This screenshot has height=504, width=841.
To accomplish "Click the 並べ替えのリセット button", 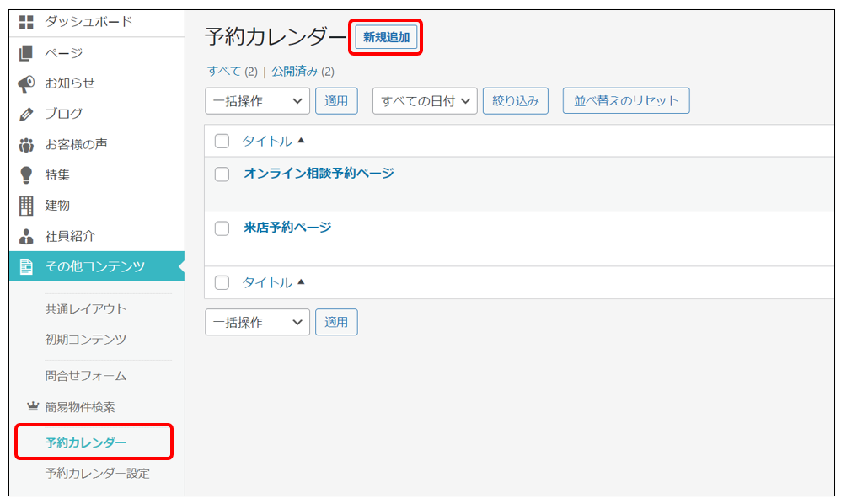I will point(625,101).
